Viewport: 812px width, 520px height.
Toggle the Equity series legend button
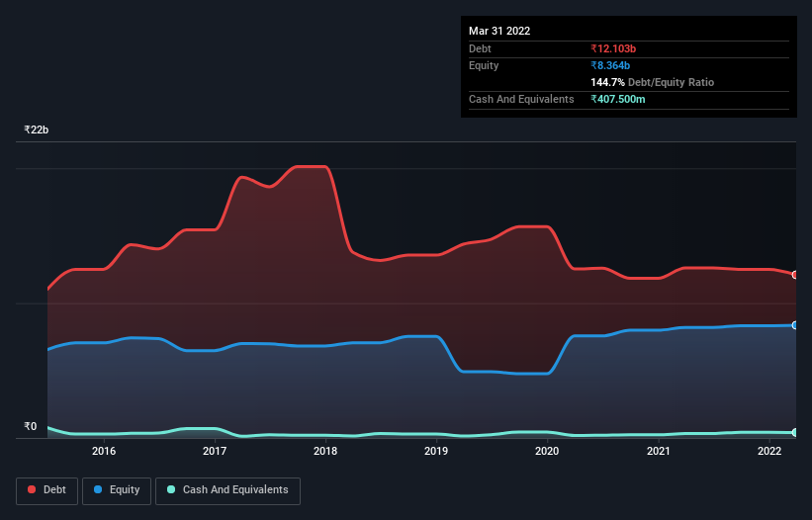click(x=117, y=490)
